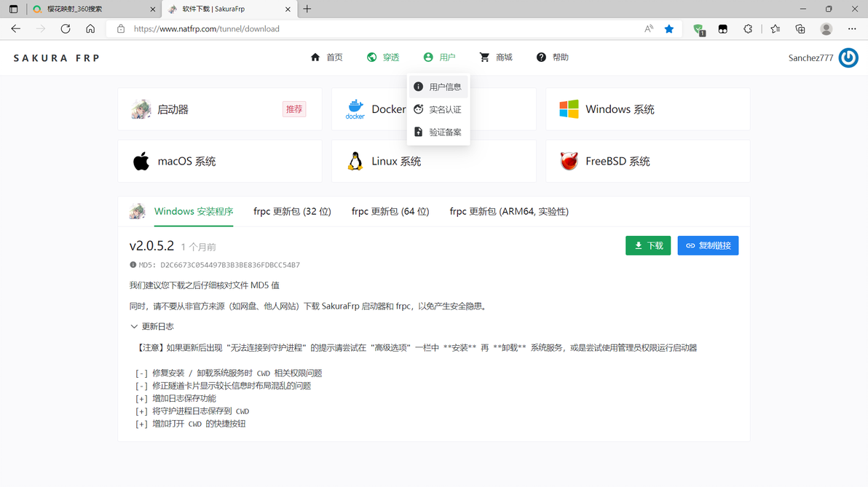Select the frpc 更新包 (ARM64, 实验性) tab
The height and width of the screenshot is (487, 868).
click(509, 211)
